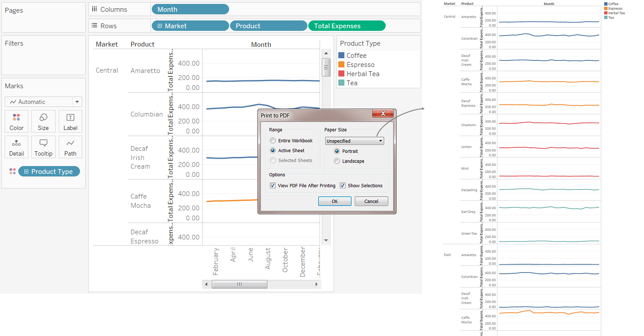Open the Tooltip marks card
The height and width of the screenshot is (336, 644).
pos(43,147)
